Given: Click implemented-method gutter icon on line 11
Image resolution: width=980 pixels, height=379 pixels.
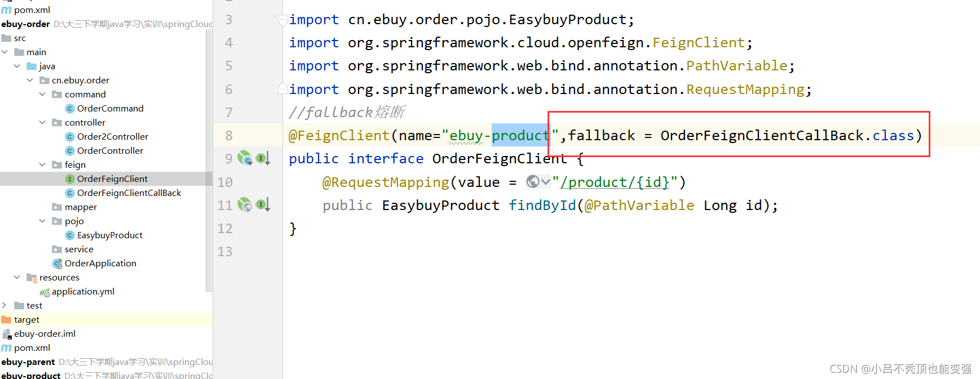Looking at the screenshot, I should [263, 205].
